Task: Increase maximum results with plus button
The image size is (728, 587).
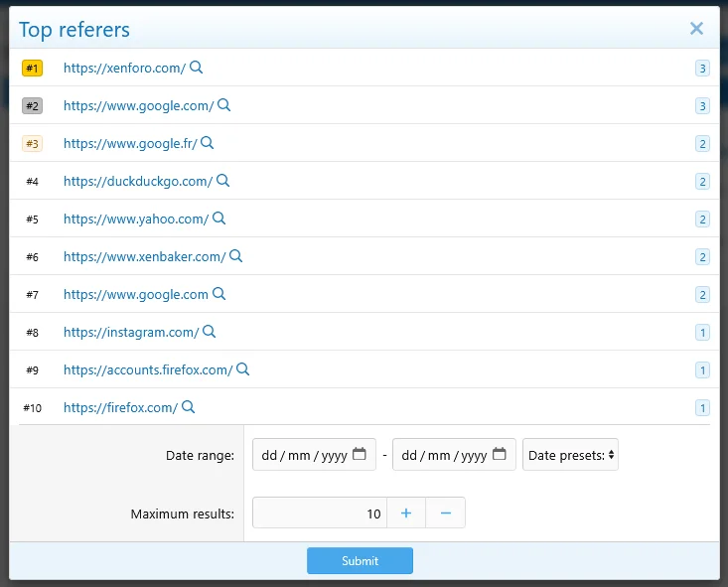Action: (405, 513)
